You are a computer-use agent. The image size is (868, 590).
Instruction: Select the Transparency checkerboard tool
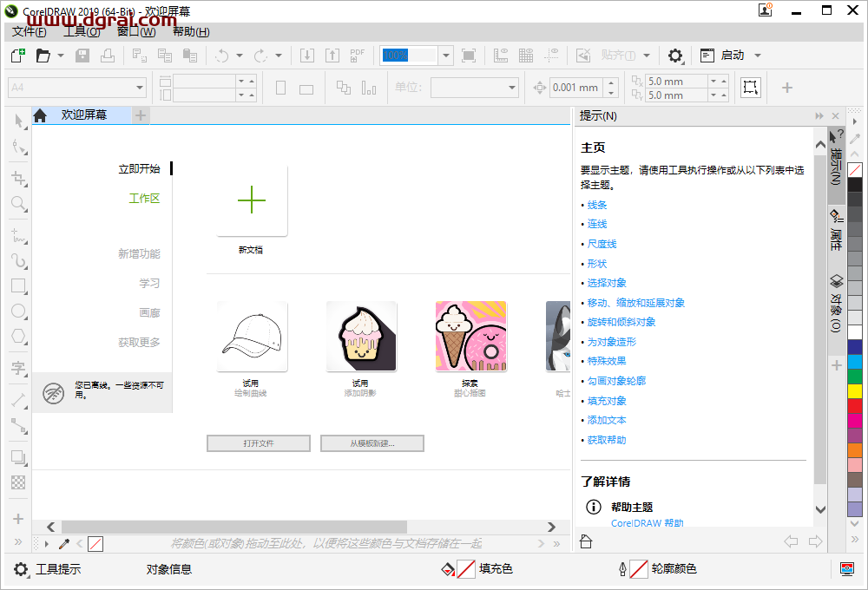[18, 482]
